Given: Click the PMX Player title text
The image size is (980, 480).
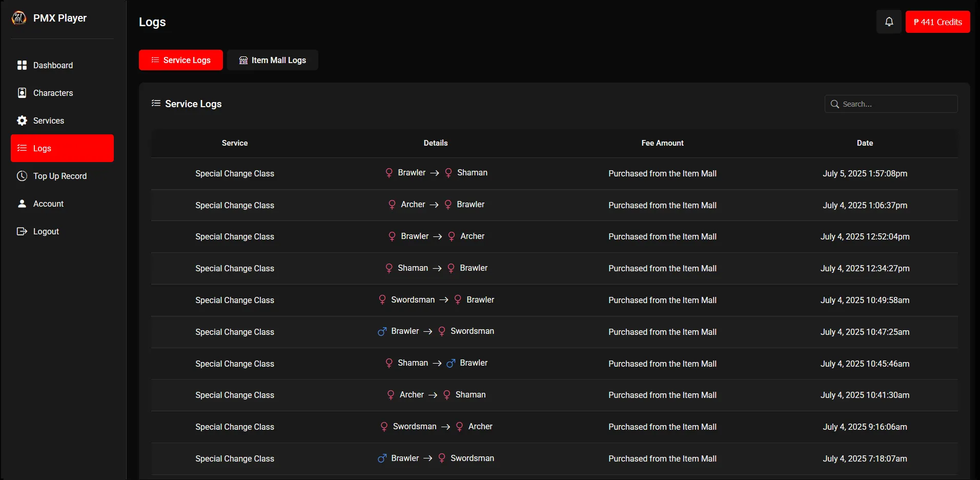Looking at the screenshot, I should click(x=60, y=18).
